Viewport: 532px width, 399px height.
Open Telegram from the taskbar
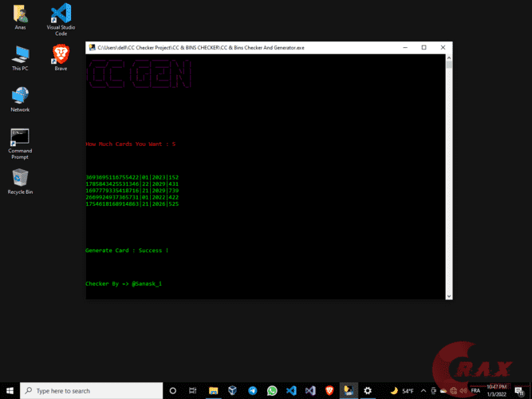[x=252, y=390]
